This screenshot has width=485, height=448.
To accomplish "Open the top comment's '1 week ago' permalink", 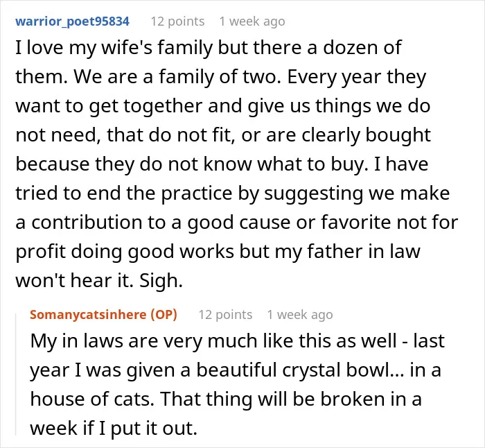I will 252,21.
